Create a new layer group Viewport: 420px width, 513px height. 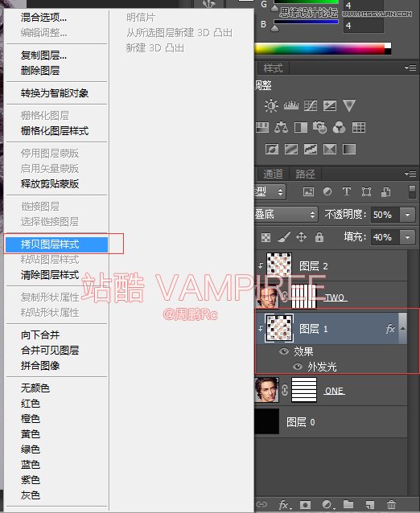click(x=348, y=504)
